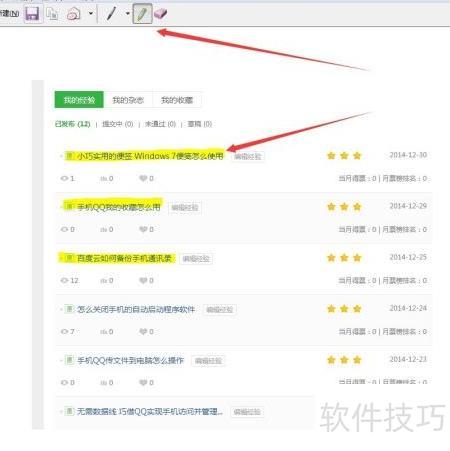Click 编辑经验 button beside 手机QQ我的收藏 article
The height and width of the screenshot is (451, 450).
pyautogui.click(x=185, y=208)
